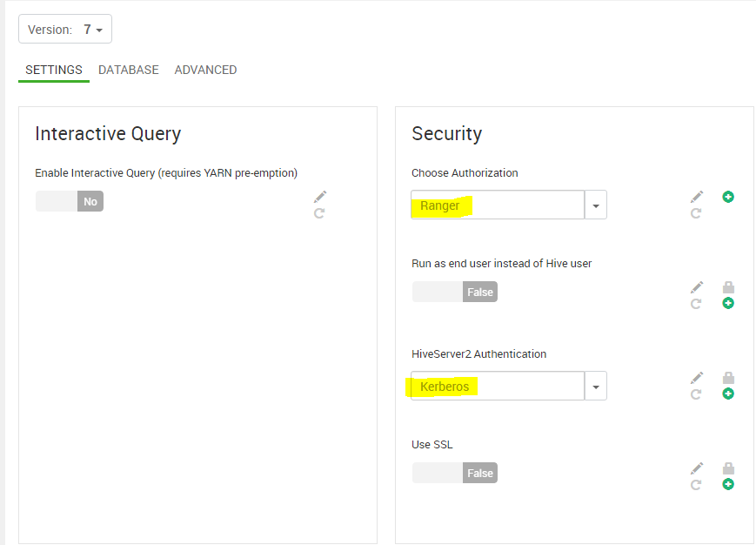Click edit pencil beside Choose Authorization
756x545 pixels.
click(697, 198)
